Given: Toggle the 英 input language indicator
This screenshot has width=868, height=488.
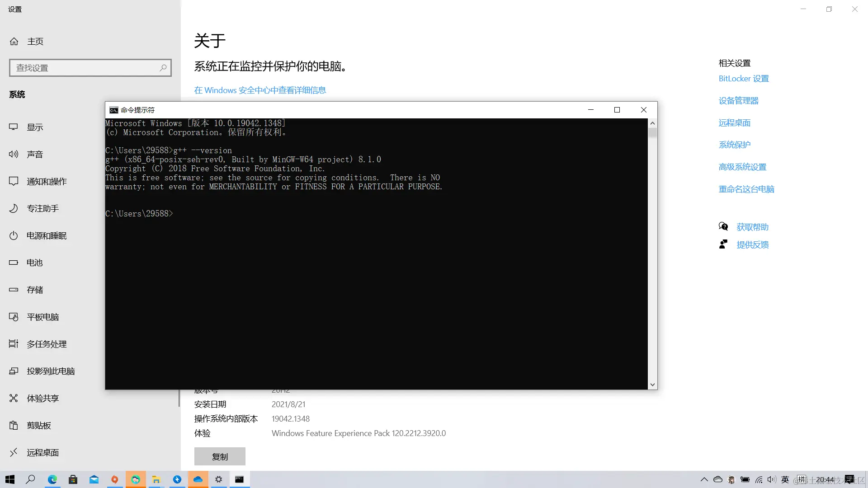Looking at the screenshot, I should (x=785, y=479).
